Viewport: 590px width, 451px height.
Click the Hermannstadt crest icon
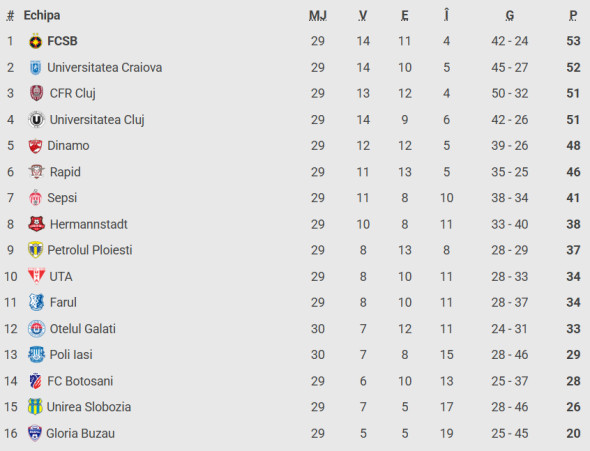pyautogui.click(x=36, y=224)
